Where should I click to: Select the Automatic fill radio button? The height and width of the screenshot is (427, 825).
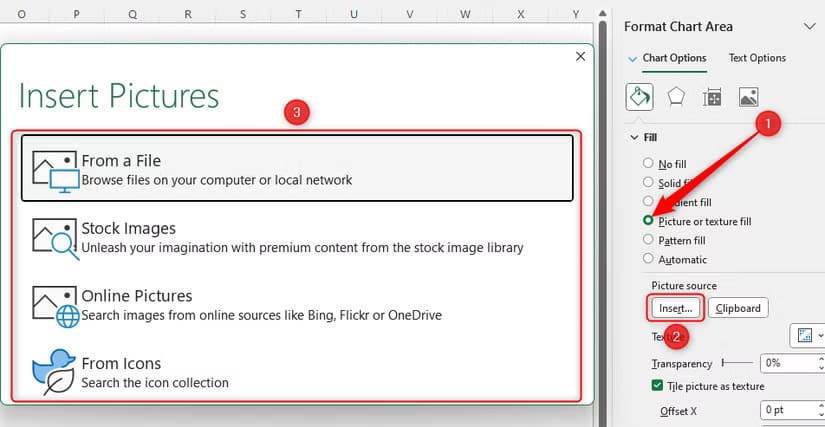pos(648,258)
